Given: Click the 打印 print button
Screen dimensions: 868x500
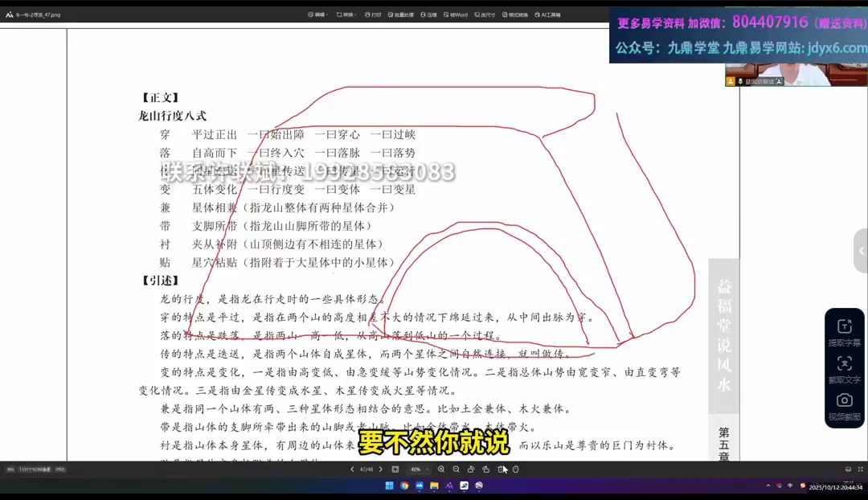Looking at the screenshot, I should point(373,14).
